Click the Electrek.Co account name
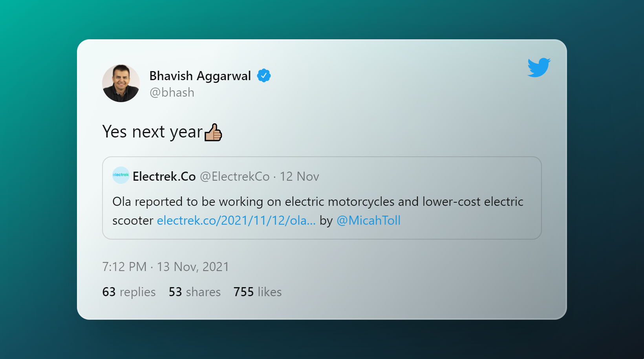The width and height of the screenshot is (644, 359). point(164,176)
